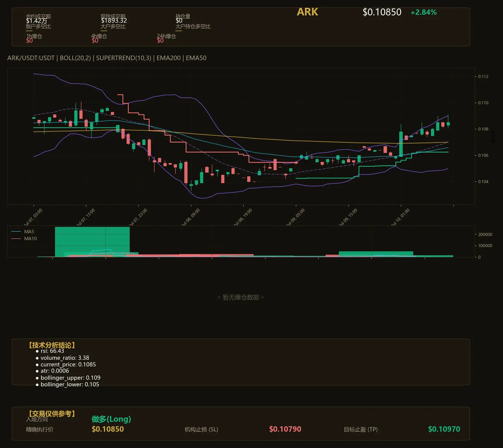The width and height of the screenshot is (503, 448).
Task: Toggle the MA10 legend line
Action: [24, 239]
